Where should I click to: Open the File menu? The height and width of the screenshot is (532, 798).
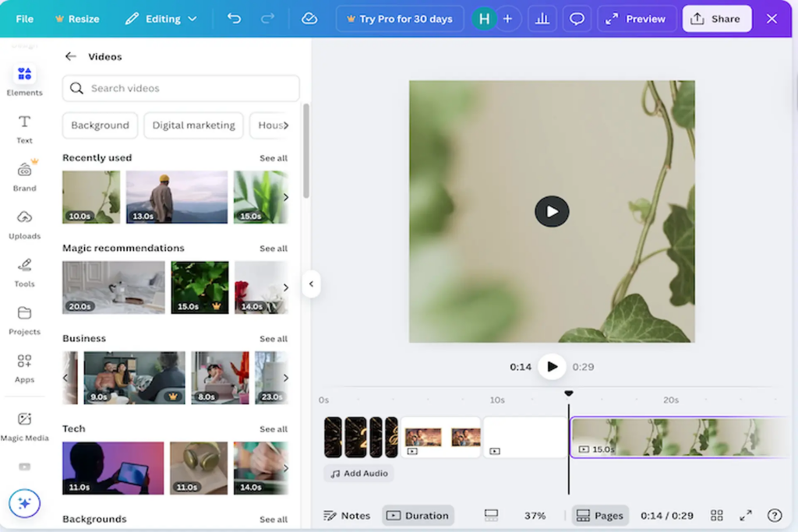tap(25, 19)
